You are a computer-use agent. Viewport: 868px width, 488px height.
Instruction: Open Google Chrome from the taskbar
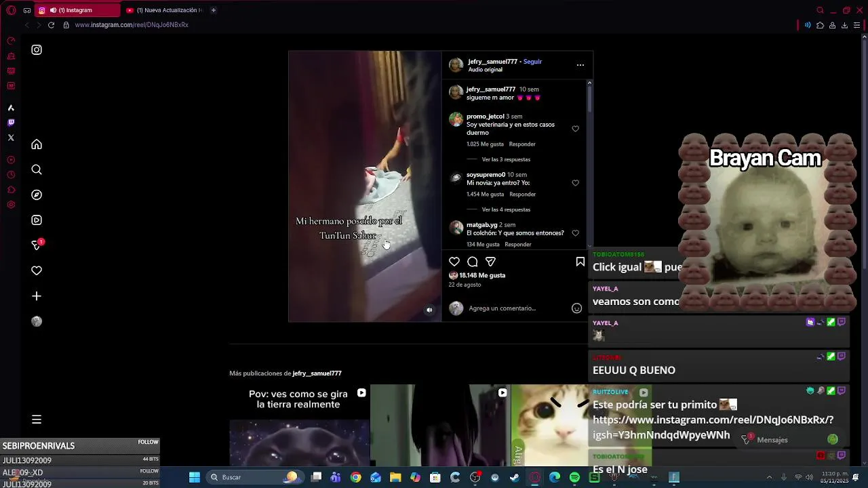pos(355,477)
